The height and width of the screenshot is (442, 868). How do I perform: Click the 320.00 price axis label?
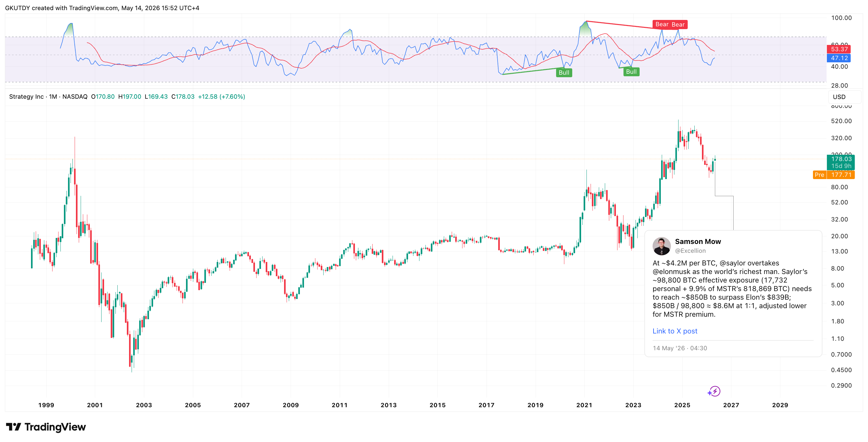point(841,138)
